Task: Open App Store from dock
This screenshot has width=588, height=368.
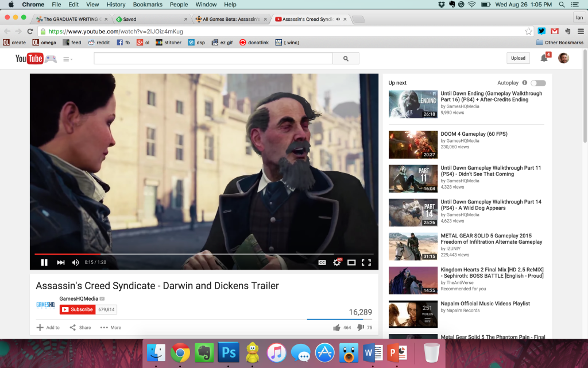Action: [325, 353]
